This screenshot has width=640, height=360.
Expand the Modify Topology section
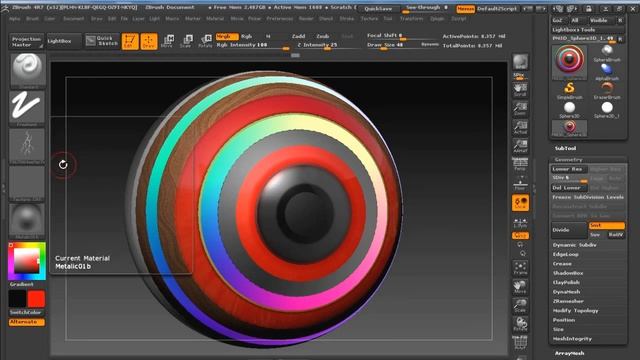[x=575, y=311]
